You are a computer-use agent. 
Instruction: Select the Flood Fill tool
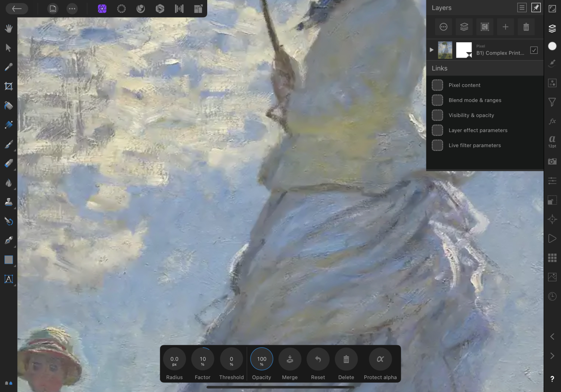tap(9, 106)
